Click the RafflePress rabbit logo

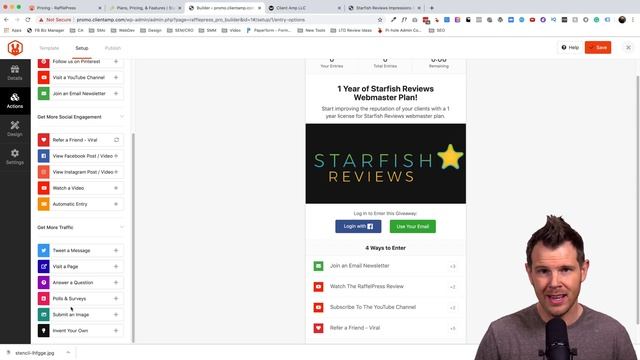(x=15, y=48)
